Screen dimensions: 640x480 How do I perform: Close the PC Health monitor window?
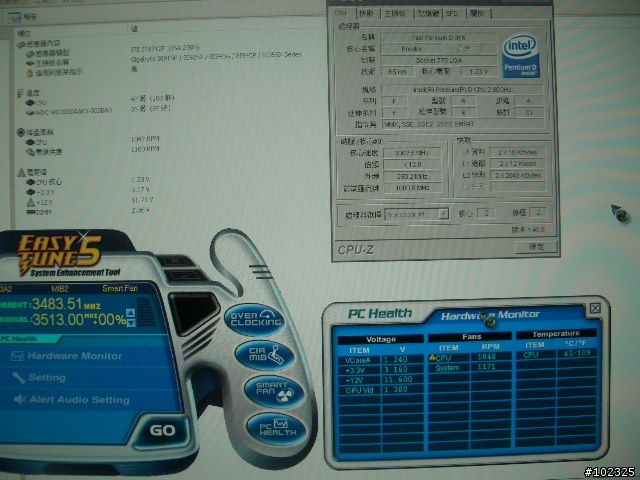(595, 308)
